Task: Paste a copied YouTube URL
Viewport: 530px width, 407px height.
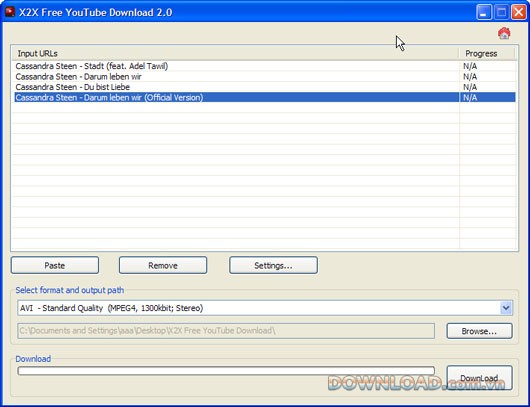Action: click(x=55, y=265)
